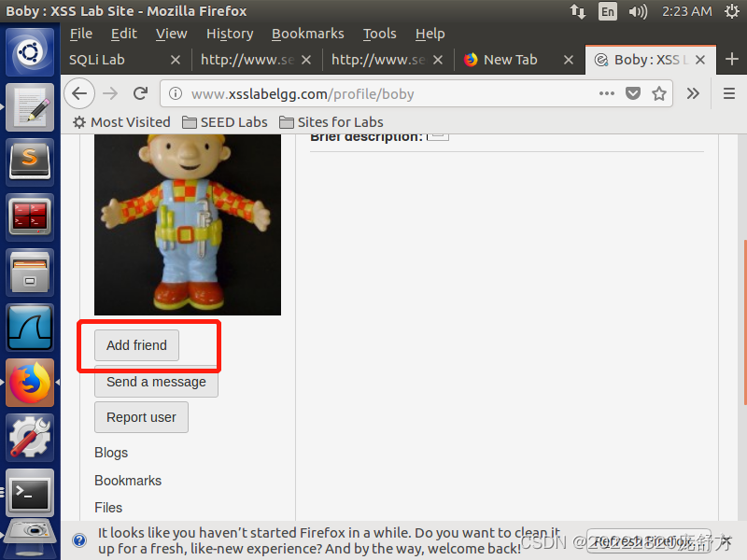Click the notification bar question mark icon
The width and height of the screenshot is (747, 560).
click(x=79, y=540)
